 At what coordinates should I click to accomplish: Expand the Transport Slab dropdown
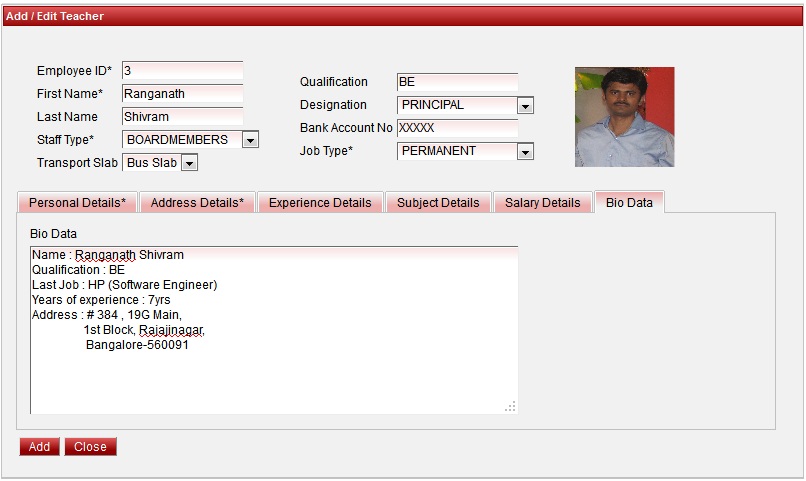point(189,163)
